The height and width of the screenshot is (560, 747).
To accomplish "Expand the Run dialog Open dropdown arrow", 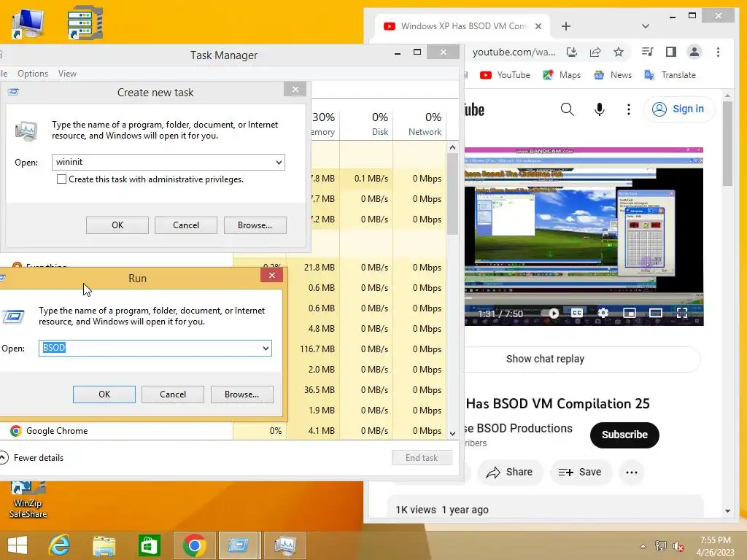I will pyautogui.click(x=266, y=348).
